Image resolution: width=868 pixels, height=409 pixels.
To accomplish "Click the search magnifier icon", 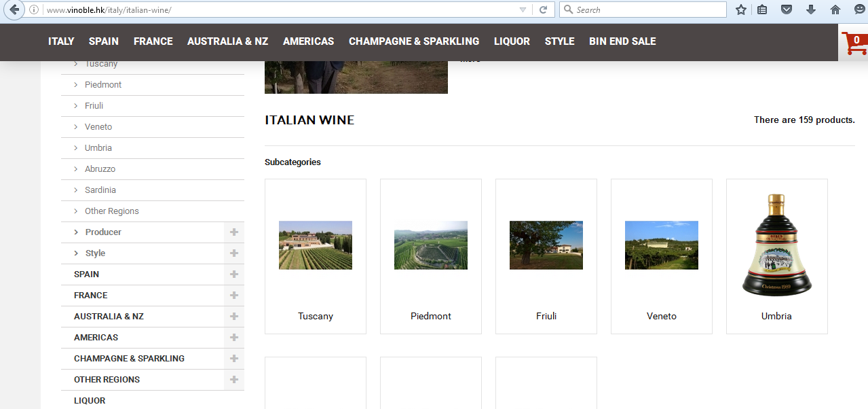I will (568, 10).
